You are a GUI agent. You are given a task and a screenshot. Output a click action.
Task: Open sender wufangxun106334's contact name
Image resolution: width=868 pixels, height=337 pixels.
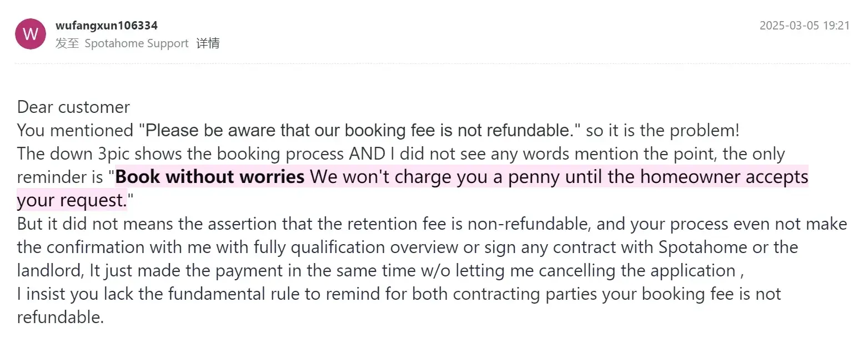coord(107,26)
